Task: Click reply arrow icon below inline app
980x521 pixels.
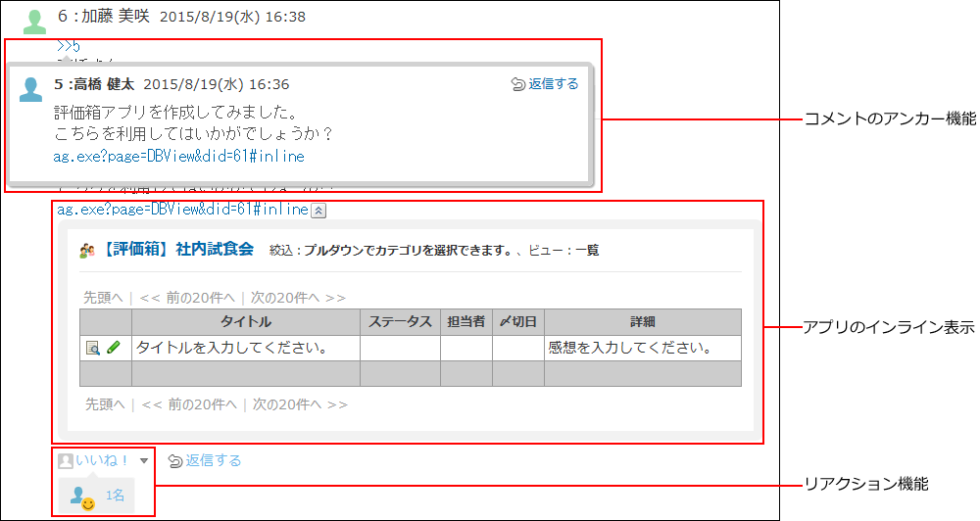Action: tap(175, 461)
